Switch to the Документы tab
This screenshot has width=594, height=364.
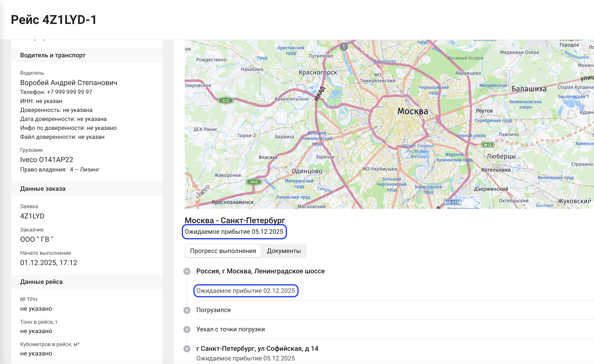tap(284, 251)
